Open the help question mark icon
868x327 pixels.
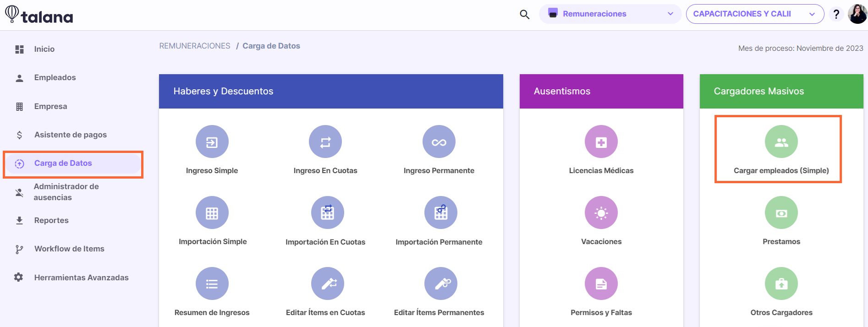[836, 14]
